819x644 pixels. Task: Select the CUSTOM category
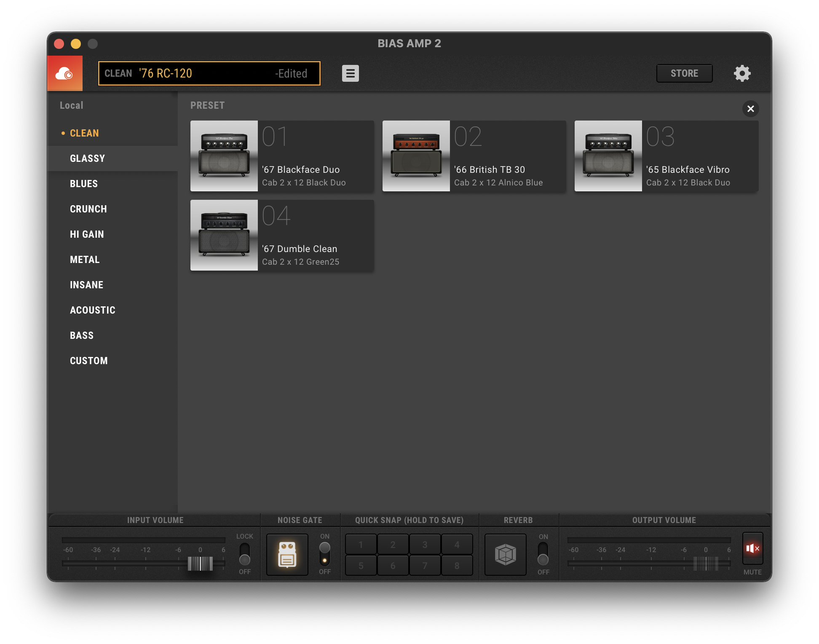tap(89, 360)
